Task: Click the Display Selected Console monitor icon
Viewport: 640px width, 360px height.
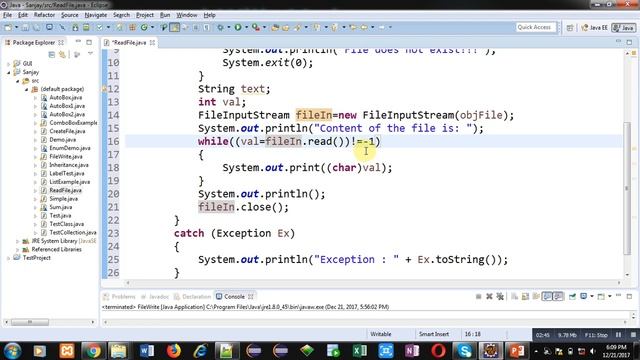Action: coord(584,296)
